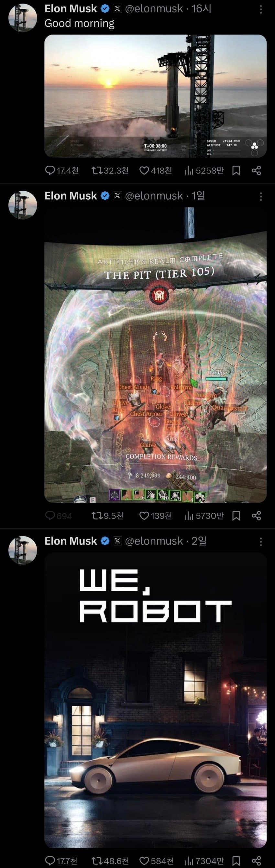Viewport: 275px width, 868px height.
Task: Share the Good morning tweet
Action: tap(257, 171)
